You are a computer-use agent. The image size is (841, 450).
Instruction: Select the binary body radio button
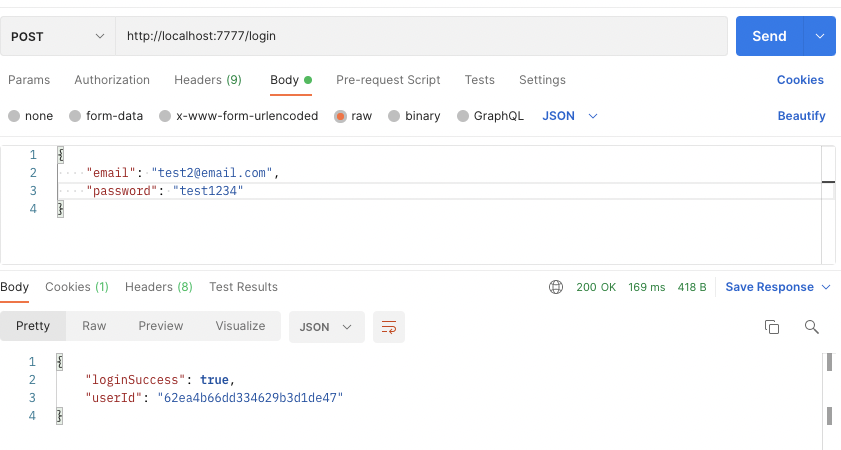[x=394, y=116]
